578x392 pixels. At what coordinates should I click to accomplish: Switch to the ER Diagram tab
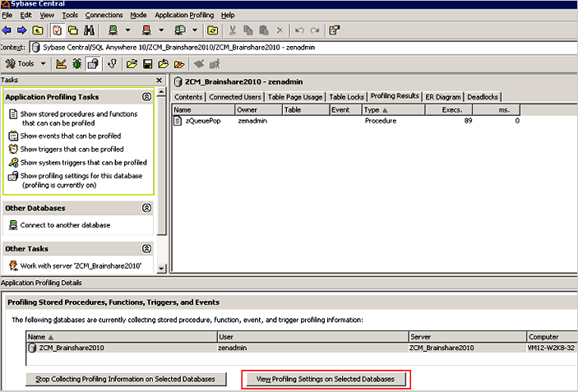[443, 97]
